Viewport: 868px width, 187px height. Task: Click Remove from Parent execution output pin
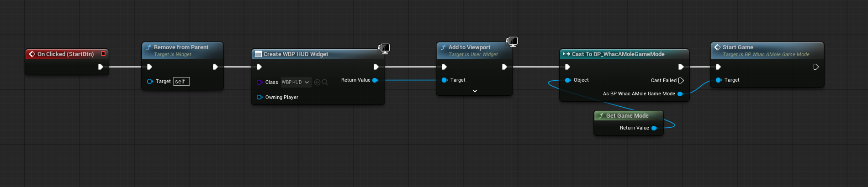point(215,67)
